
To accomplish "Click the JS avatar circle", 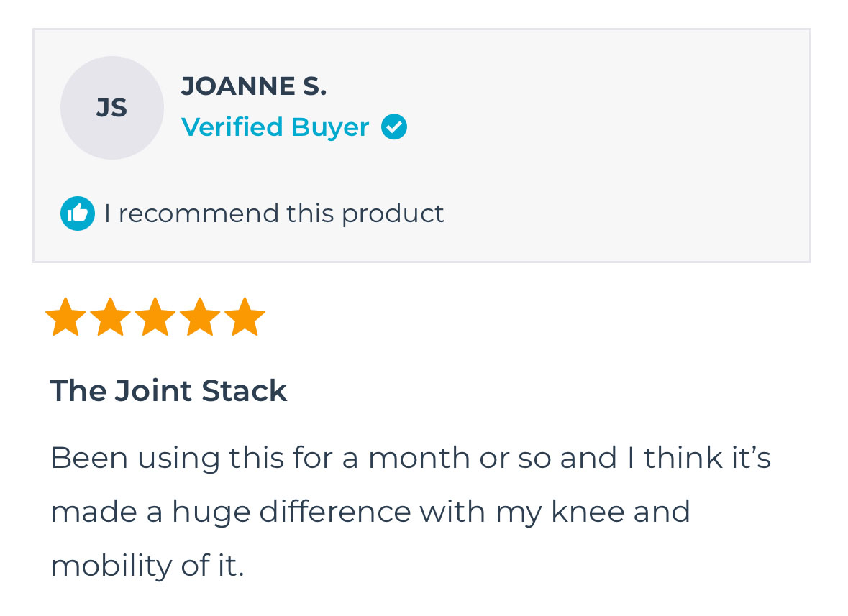I will 111,108.
